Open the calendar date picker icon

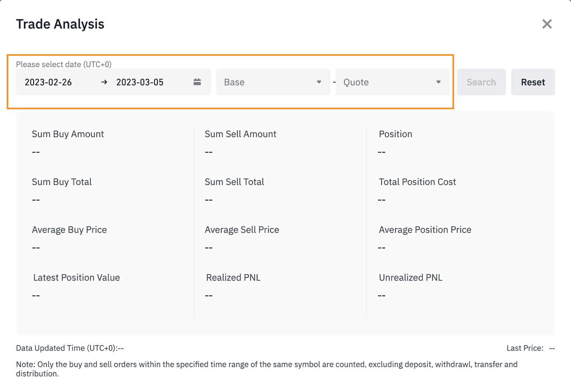click(x=197, y=82)
